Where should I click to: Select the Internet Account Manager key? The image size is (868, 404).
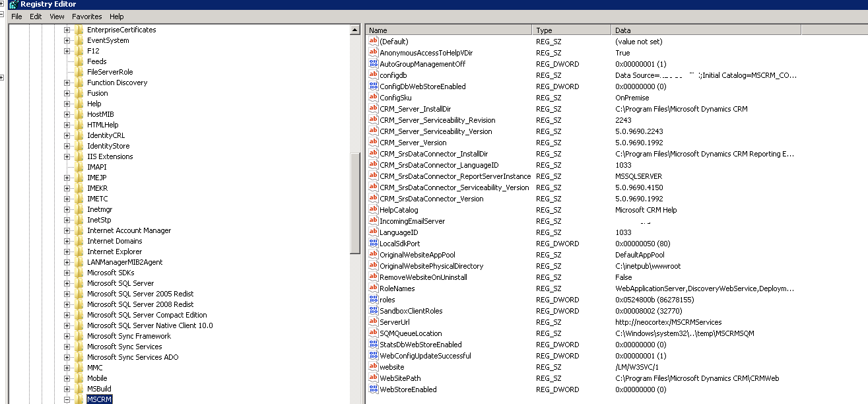pyautogui.click(x=129, y=230)
